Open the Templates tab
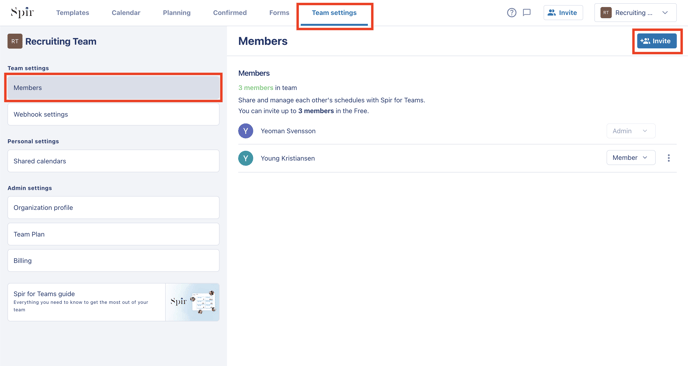The image size is (688, 366). click(72, 13)
